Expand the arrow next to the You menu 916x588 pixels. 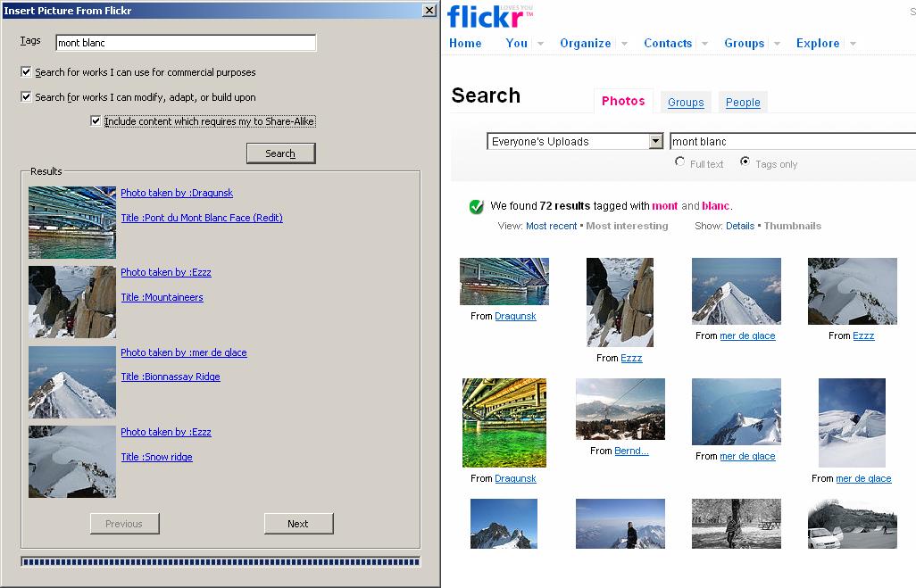[x=540, y=44]
